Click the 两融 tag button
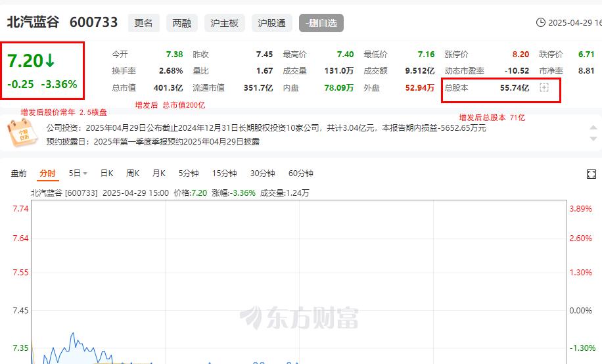This screenshot has height=364, width=602. (181, 23)
